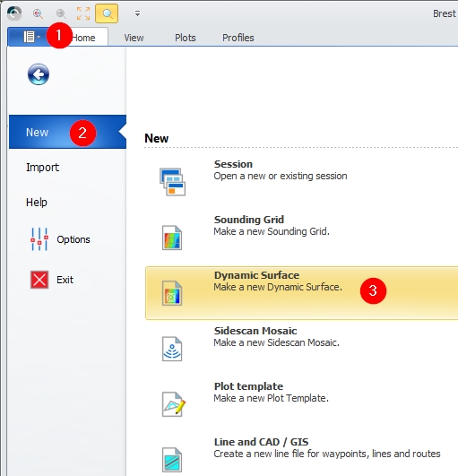The image size is (458, 476).
Task: Click the blue back arrow icon
Action: tap(39, 74)
